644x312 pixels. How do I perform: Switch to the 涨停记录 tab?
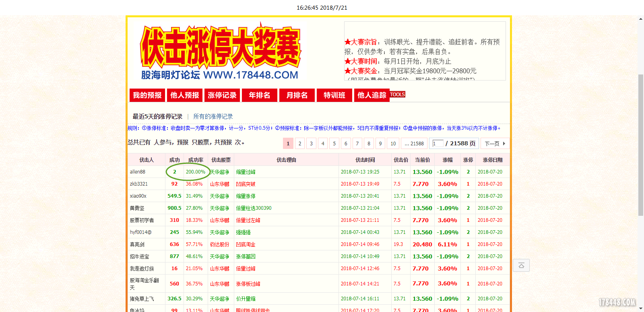222,95
